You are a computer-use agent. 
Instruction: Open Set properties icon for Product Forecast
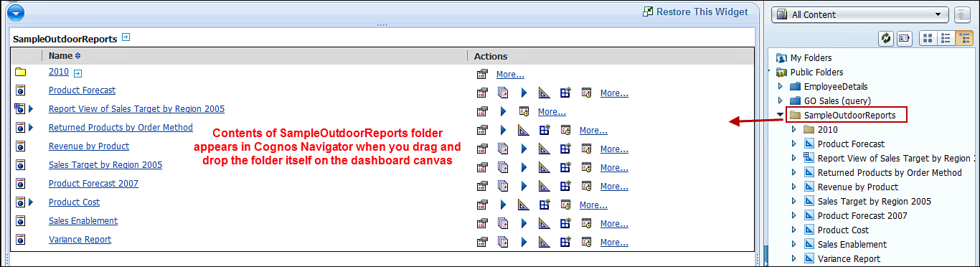483,93
